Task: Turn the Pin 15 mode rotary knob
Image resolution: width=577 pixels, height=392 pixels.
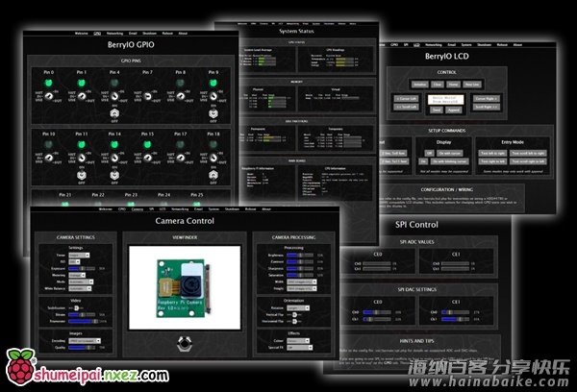Action: [147, 158]
